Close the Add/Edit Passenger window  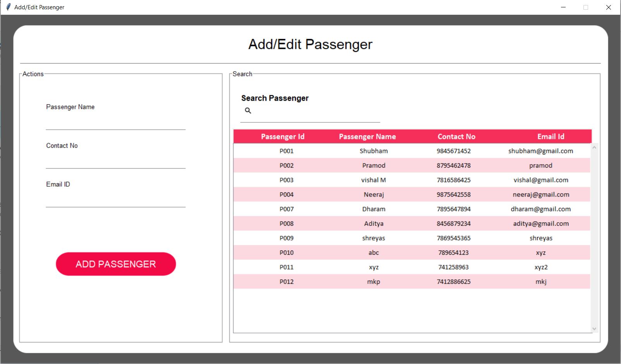(x=608, y=7)
